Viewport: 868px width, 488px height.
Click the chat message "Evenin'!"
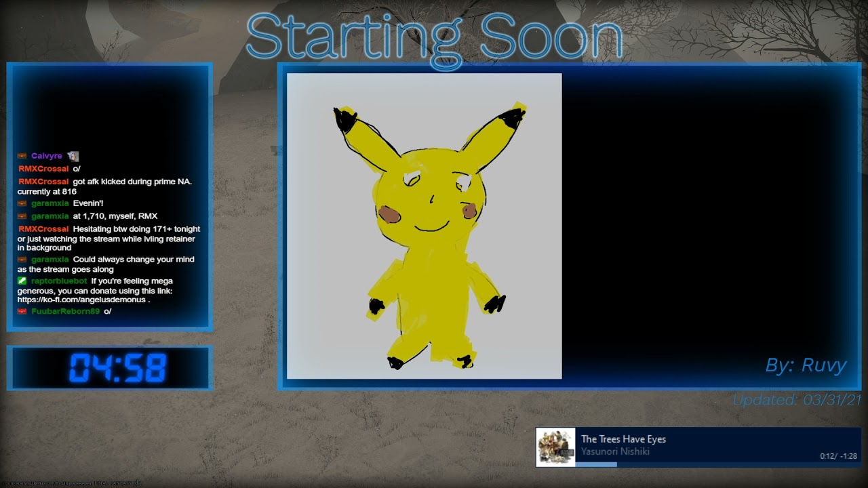click(88, 203)
